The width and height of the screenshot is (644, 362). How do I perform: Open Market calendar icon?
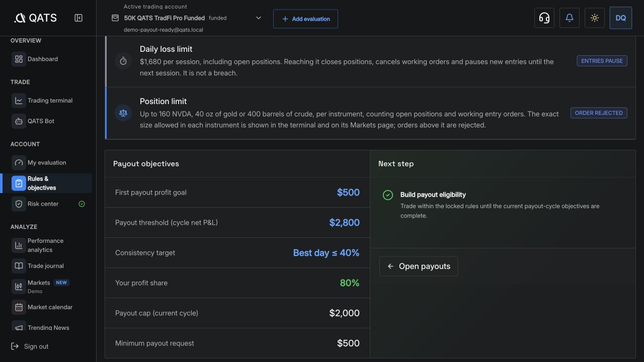pyautogui.click(x=19, y=307)
